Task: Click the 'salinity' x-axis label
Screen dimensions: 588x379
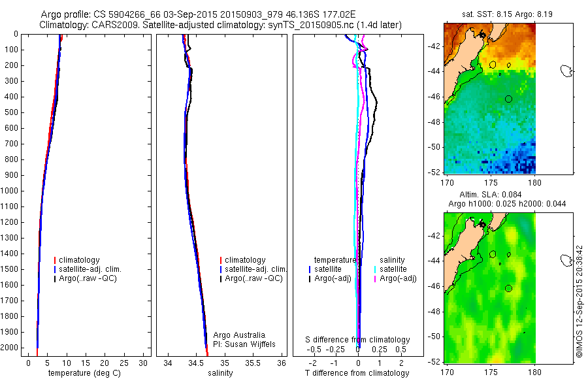Action: tap(221, 373)
